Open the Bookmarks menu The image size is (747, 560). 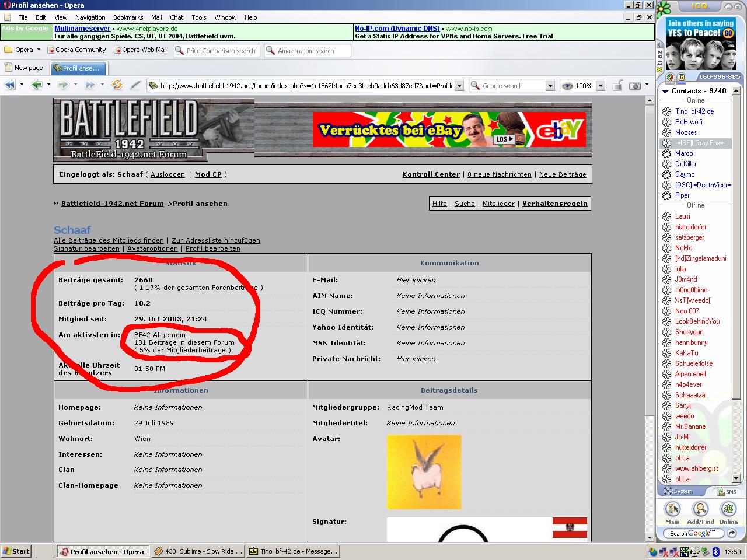[x=128, y=17]
